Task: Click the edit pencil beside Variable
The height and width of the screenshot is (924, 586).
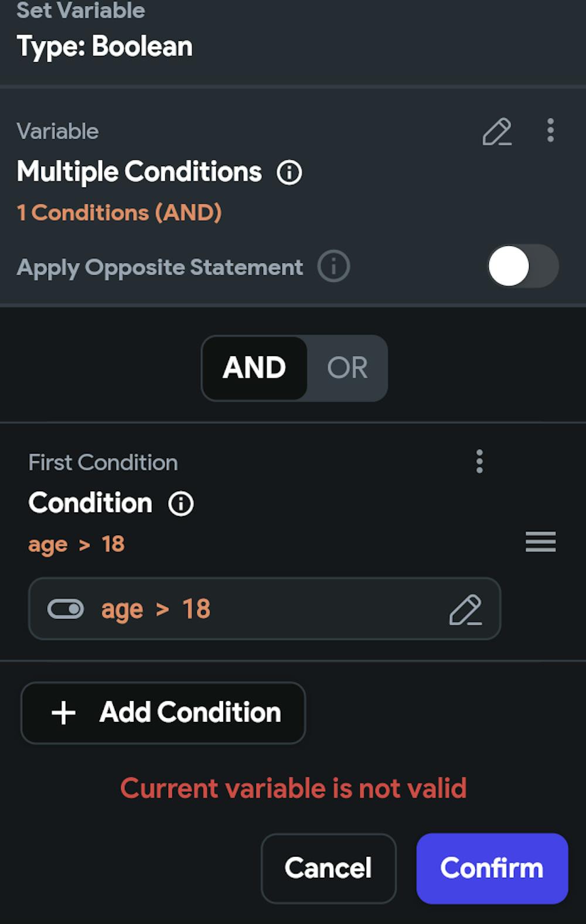Action: 497,132
